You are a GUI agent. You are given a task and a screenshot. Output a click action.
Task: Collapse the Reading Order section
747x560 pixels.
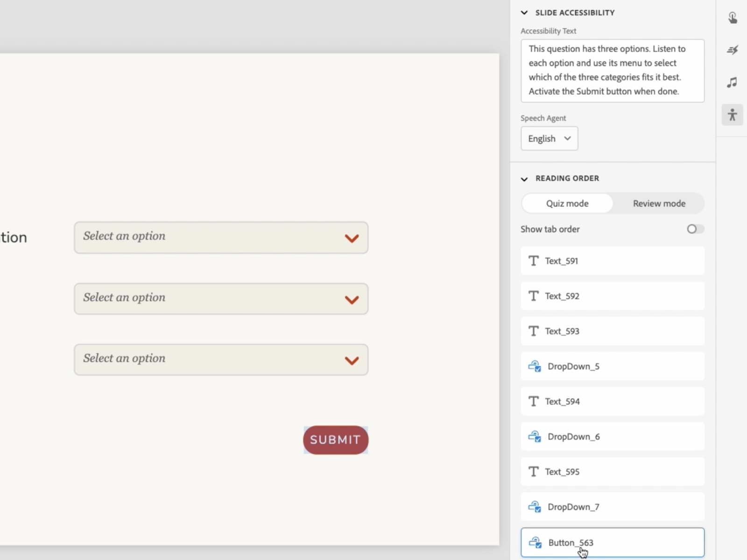[524, 179]
